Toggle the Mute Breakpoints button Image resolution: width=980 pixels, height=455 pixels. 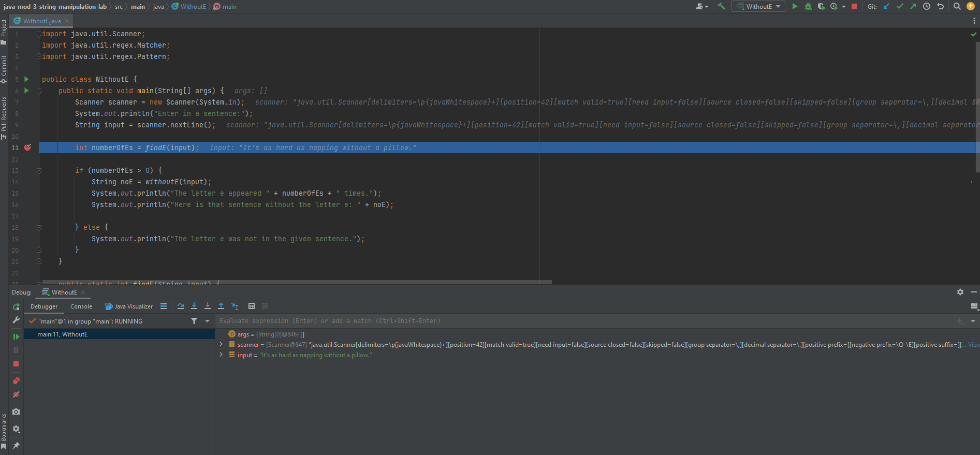pos(16,394)
